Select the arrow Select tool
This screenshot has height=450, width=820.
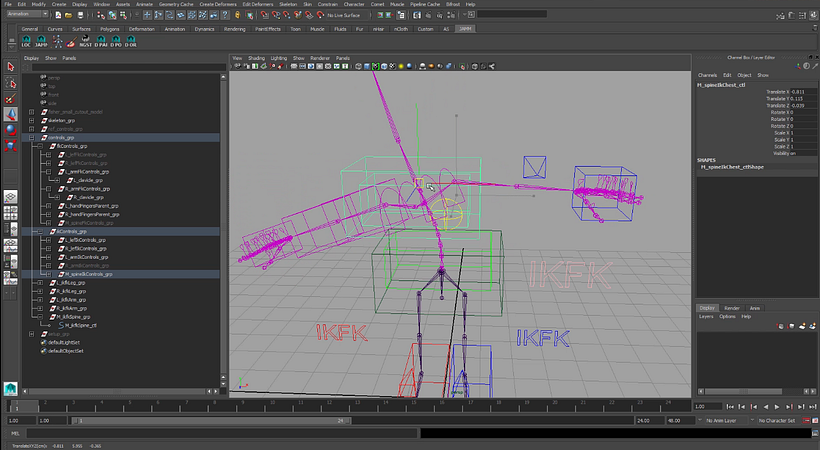click(11, 67)
